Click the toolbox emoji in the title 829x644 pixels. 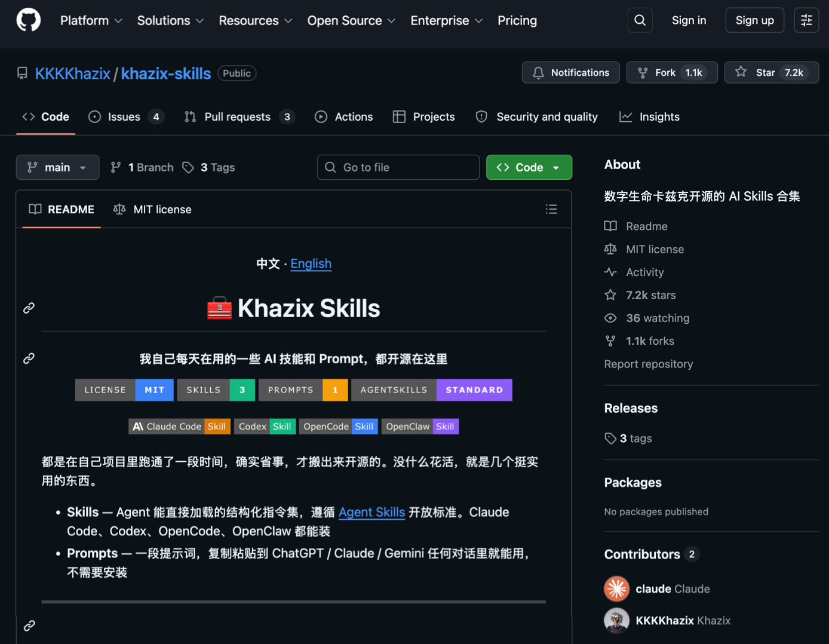(x=219, y=308)
